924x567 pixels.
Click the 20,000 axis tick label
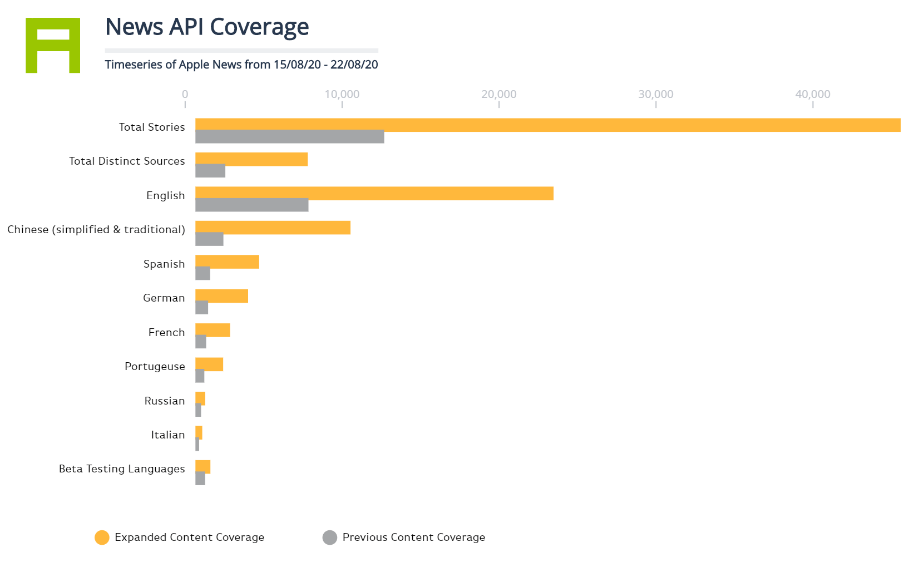pyautogui.click(x=499, y=95)
